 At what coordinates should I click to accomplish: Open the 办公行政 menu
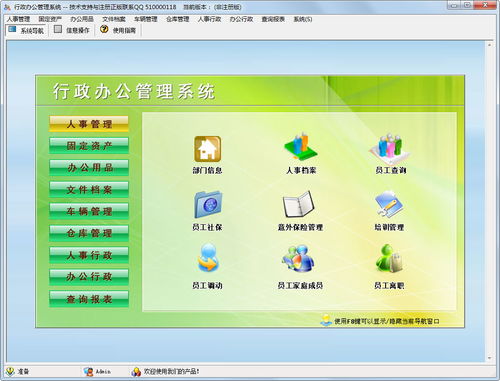click(x=241, y=19)
